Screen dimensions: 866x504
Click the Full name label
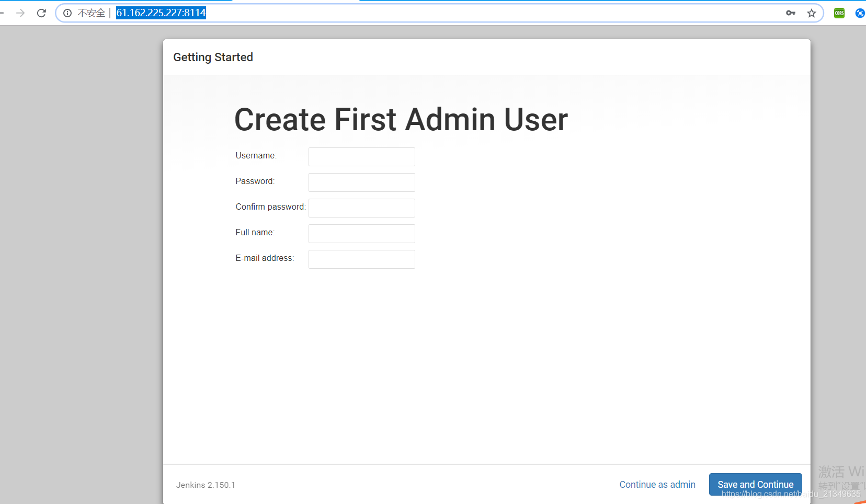pos(255,232)
